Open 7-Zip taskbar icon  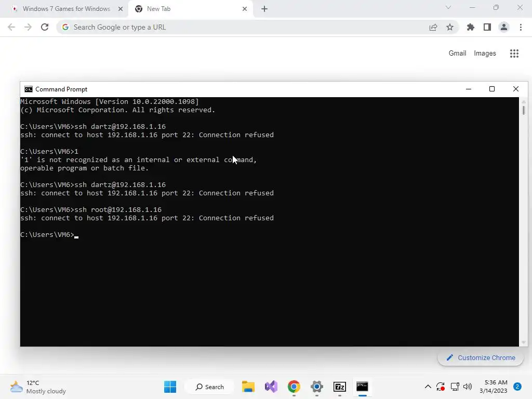[340, 387]
